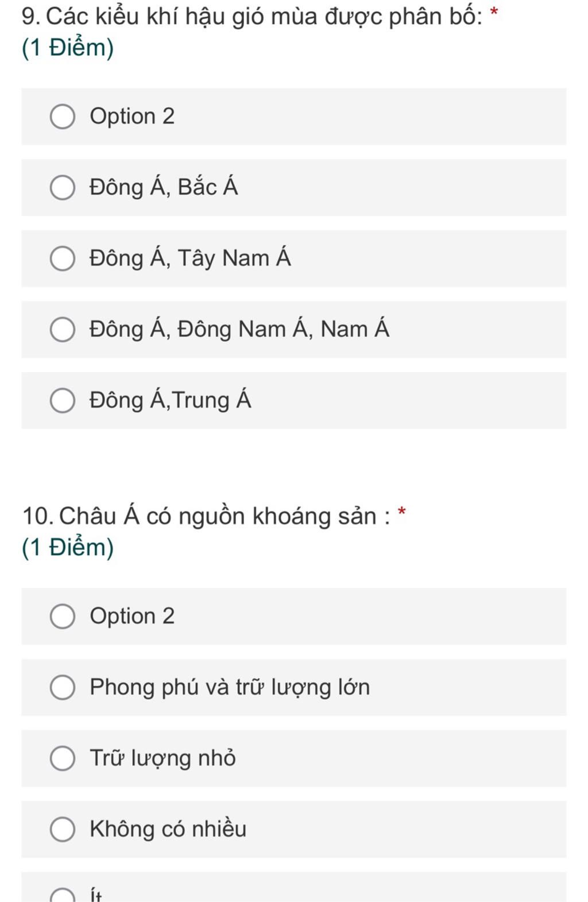
Task: Pick 'Đông Á, Đông Nam Á, Nam Á' radio
Action: click(x=63, y=330)
